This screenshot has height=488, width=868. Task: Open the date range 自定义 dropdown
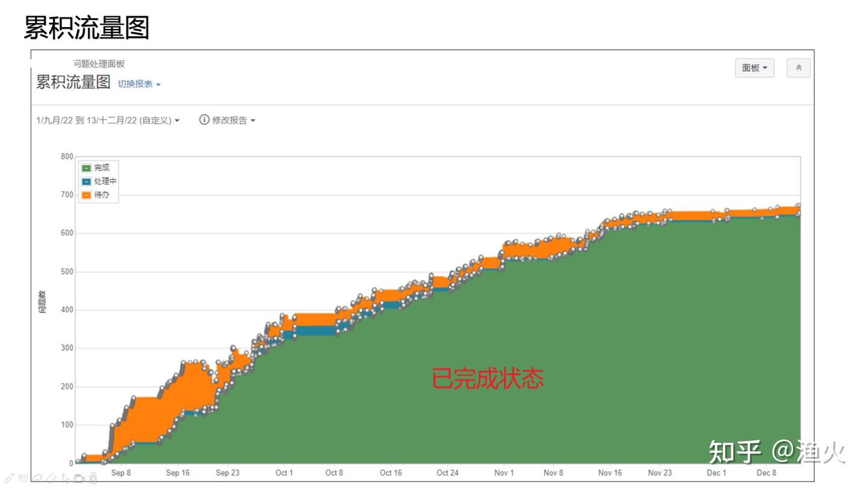(x=108, y=120)
